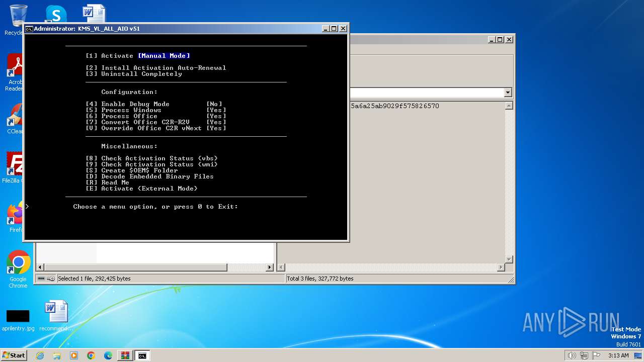Screen dimensions: 644x362
Task: Minimize the KMS_VL_ALL_AIO console window
Action: pyautogui.click(x=326, y=29)
